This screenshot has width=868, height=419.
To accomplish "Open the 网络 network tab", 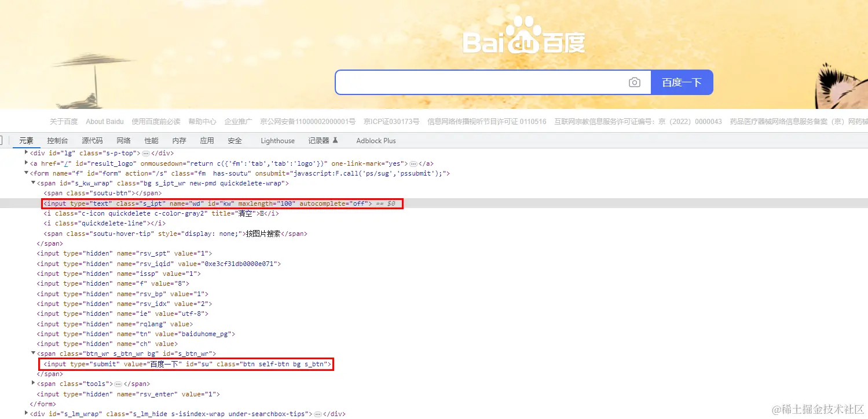I will click(x=123, y=140).
